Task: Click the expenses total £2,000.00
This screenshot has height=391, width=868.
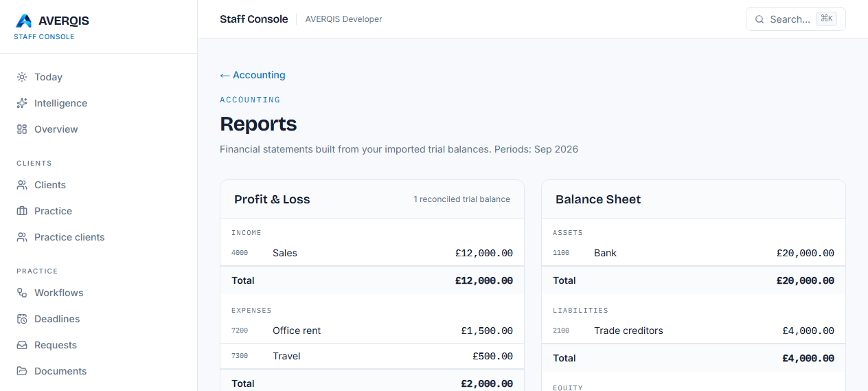Action: (487, 383)
